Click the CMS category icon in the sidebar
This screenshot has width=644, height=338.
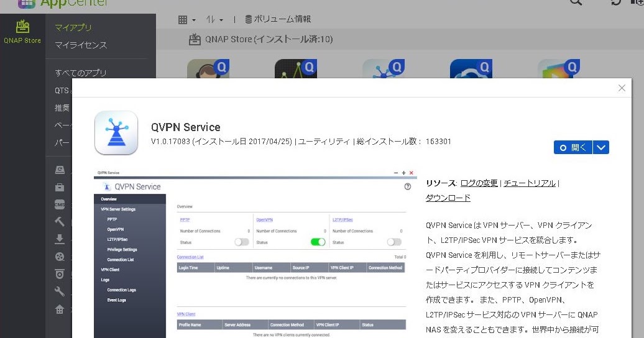[60, 204]
